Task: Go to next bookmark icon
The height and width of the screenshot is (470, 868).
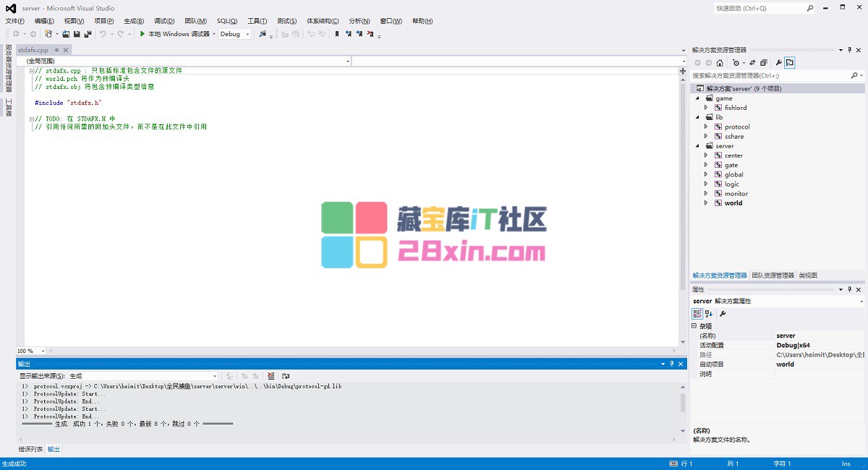Action: (x=359, y=34)
